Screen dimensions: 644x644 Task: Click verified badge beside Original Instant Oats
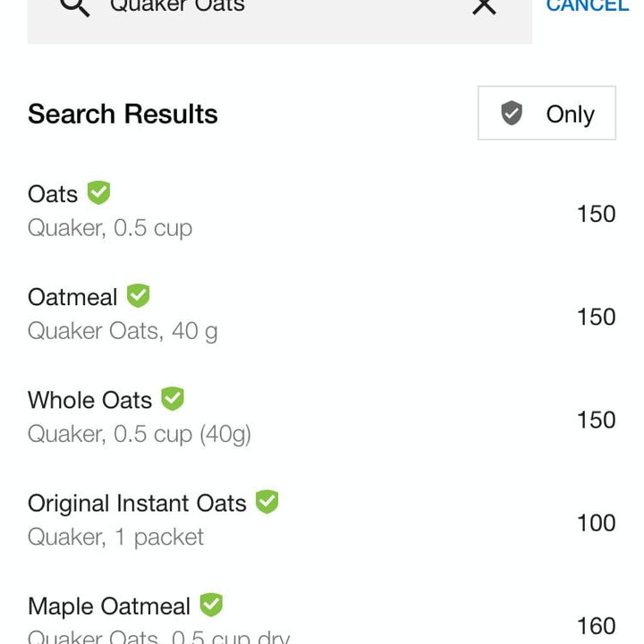pyautogui.click(x=267, y=502)
